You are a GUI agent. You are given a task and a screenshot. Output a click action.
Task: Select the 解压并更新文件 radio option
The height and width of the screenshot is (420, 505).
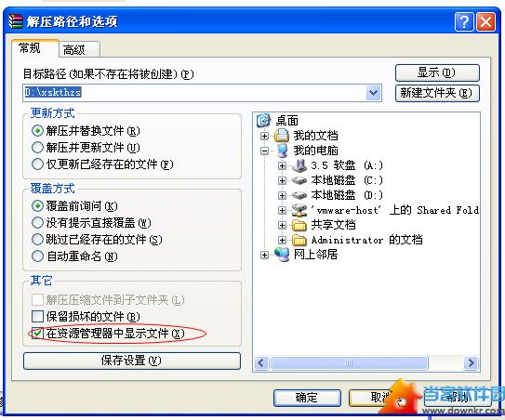(x=37, y=148)
